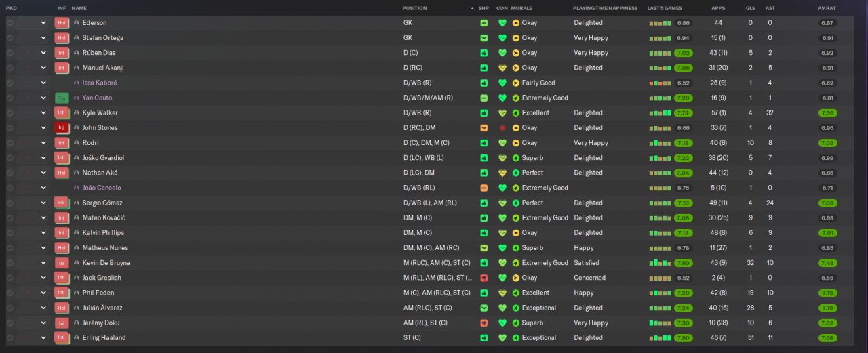Open the chevron dropdown for Jack Grealish
The width and height of the screenshot is (868, 353).
(x=43, y=278)
